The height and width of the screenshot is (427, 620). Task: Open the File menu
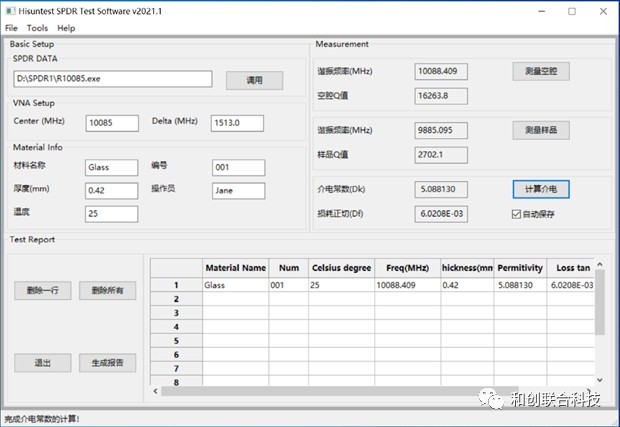coord(11,28)
